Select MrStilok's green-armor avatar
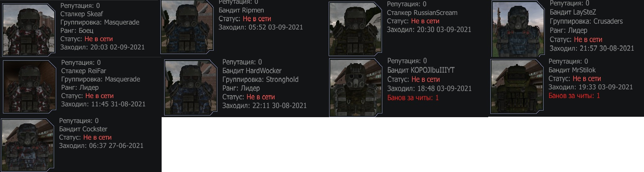Viewport: 644px width, 172px height. point(517,86)
